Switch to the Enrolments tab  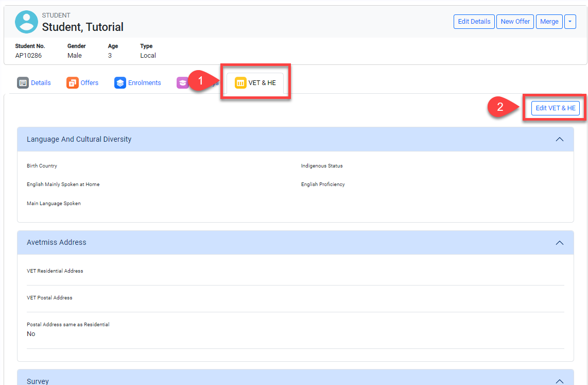coord(144,83)
